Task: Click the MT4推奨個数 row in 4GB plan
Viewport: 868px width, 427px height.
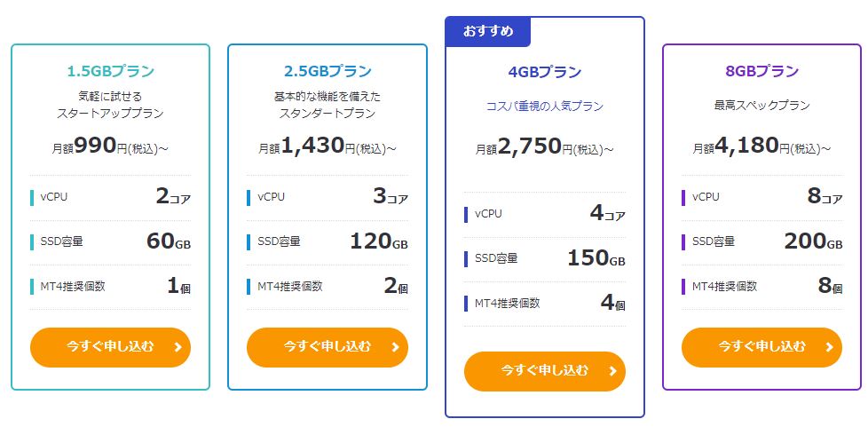Action: pos(544,303)
